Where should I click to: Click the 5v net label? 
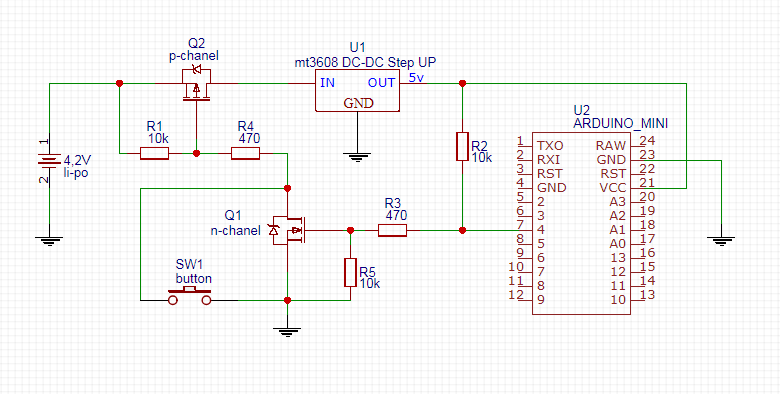(416, 78)
